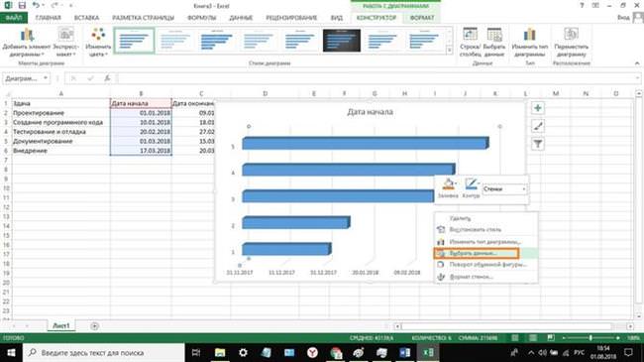Open the Change Colors palette icon
This screenshot has height=362, width=644.
click(x=98, y=35)
